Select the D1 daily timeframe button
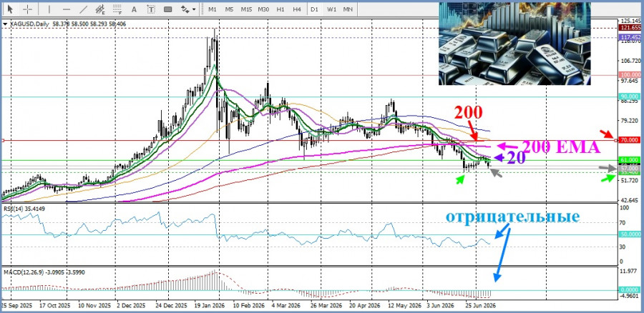644x313 pixels. [x=315, y=9]
